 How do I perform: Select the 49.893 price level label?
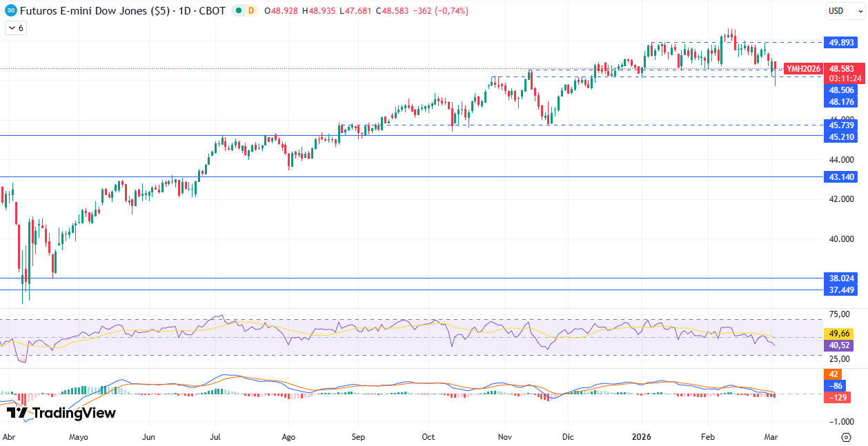pyautogui.click(x=842, y=43)
